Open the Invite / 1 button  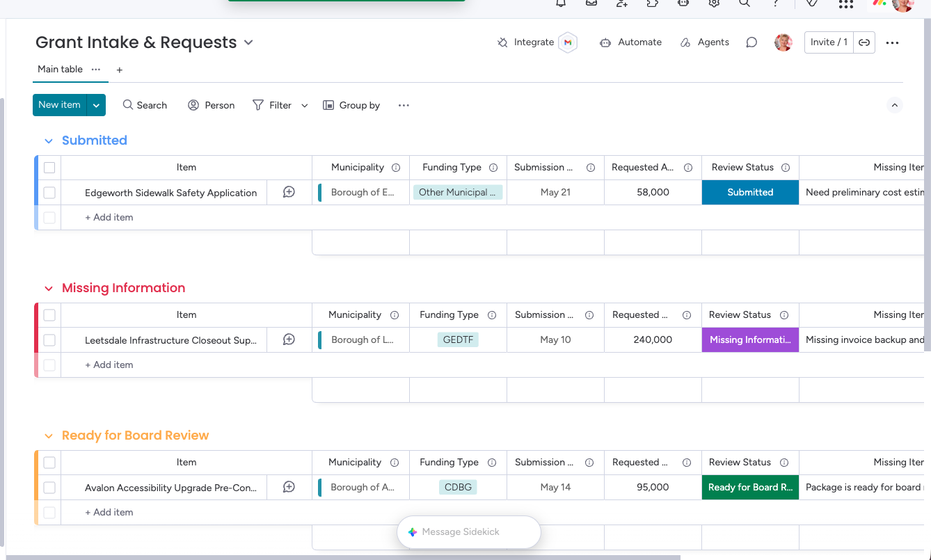[829, 42]
